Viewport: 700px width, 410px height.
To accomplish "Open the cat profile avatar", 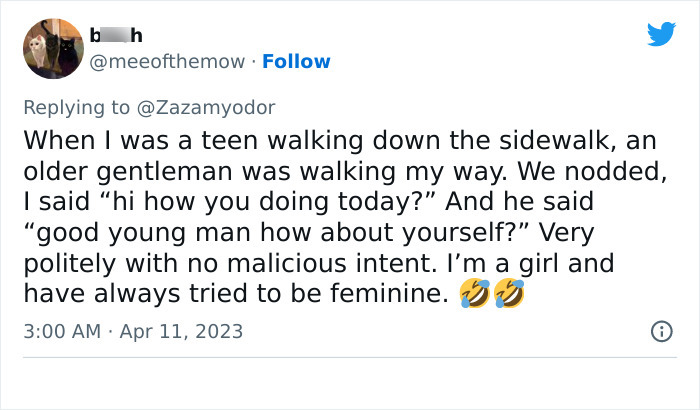I will [x=53, y=48].
